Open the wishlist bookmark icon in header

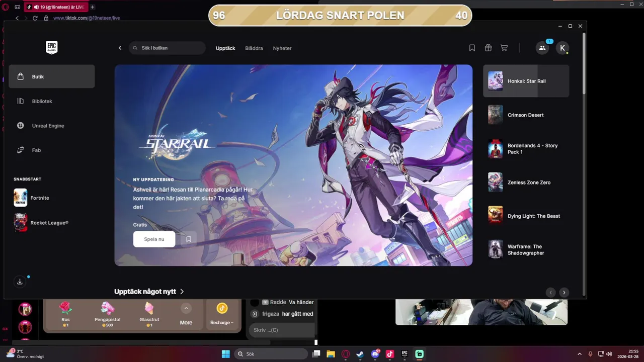(x=472, y=48)
